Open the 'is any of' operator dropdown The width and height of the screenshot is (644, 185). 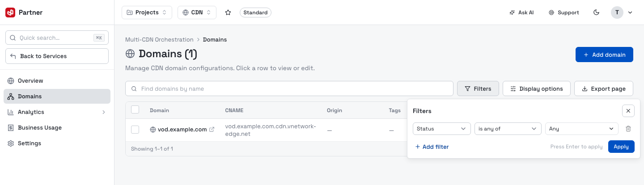click(x=508, y=129)
